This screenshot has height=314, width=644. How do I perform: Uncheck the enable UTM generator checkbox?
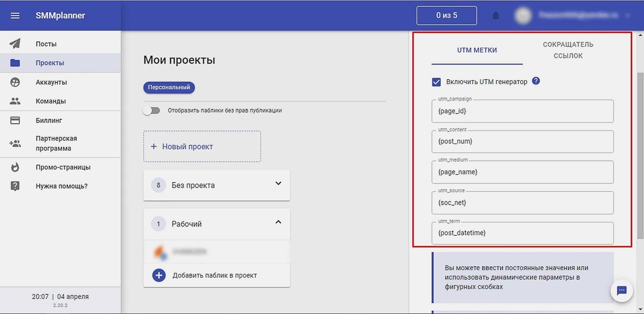(x=436, y=82)
